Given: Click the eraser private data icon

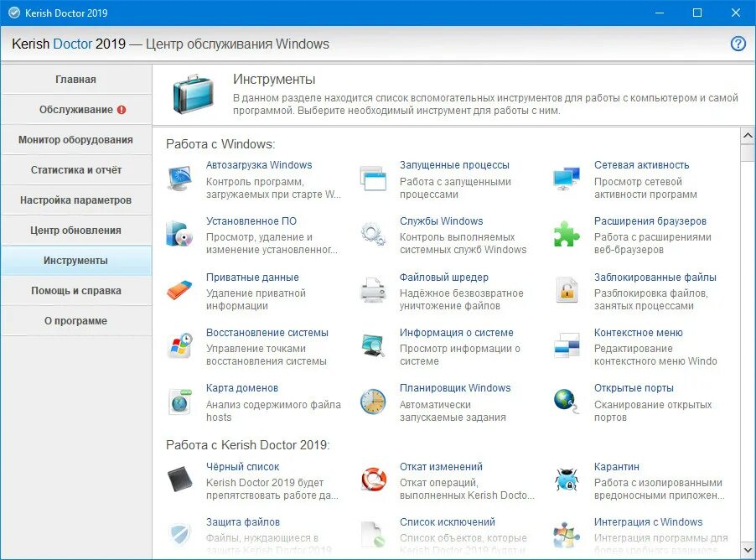Looking at the screenshot, I should point(180,290).
